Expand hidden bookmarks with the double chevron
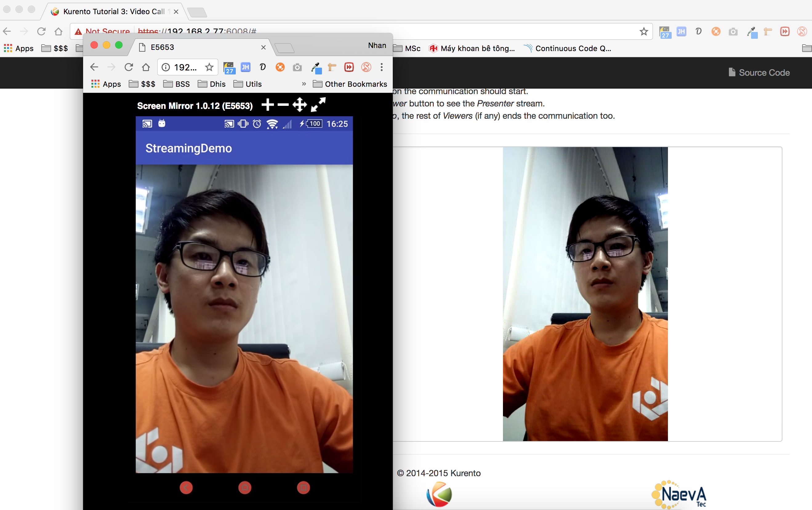Screen dimensions: 812x510 (304, 84)
